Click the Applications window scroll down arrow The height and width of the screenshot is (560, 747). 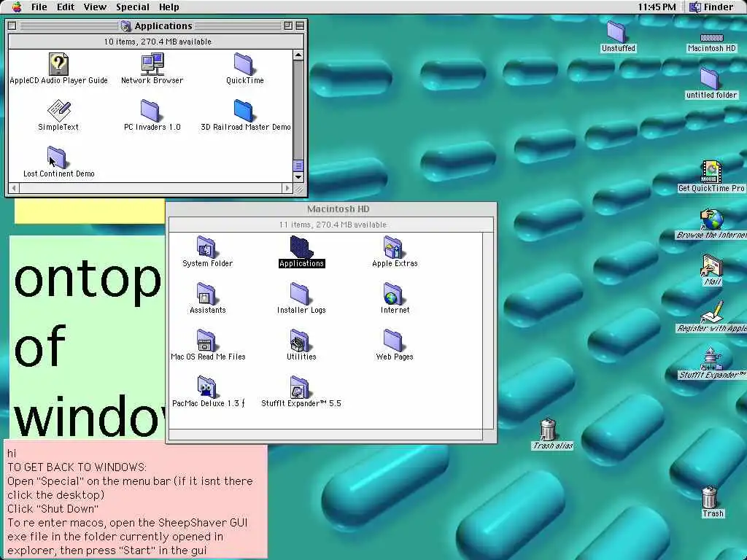tap(298, 176)
